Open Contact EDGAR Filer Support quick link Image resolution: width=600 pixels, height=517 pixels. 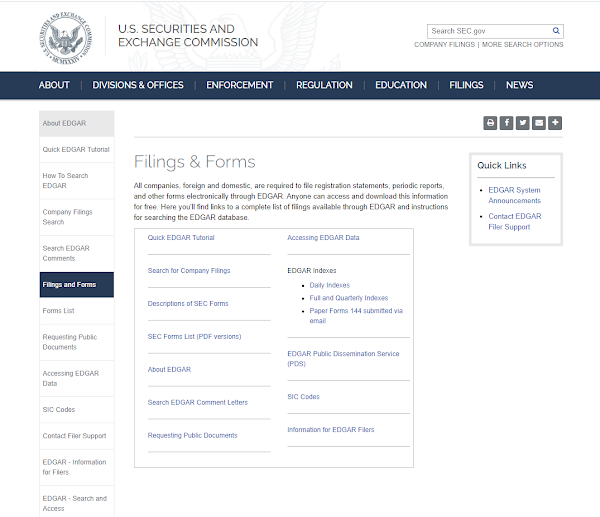click(515, 222)
